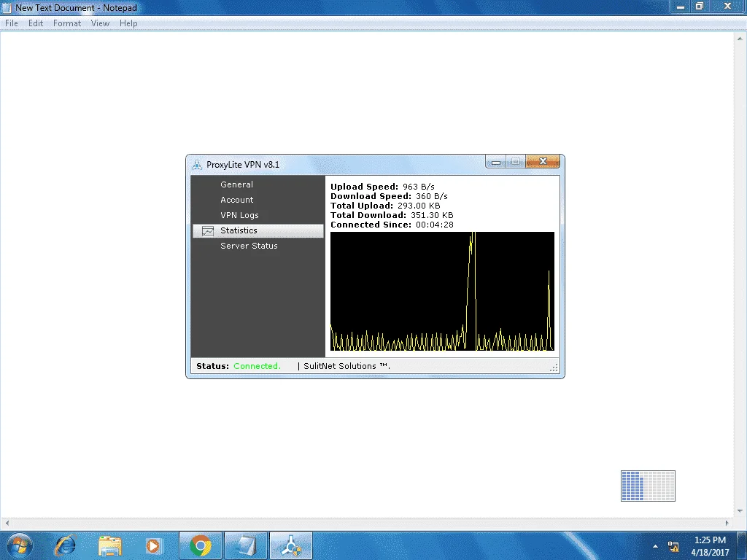
Task: Click Notepad horizontal scrollbar left arrow
Action: 7,523
